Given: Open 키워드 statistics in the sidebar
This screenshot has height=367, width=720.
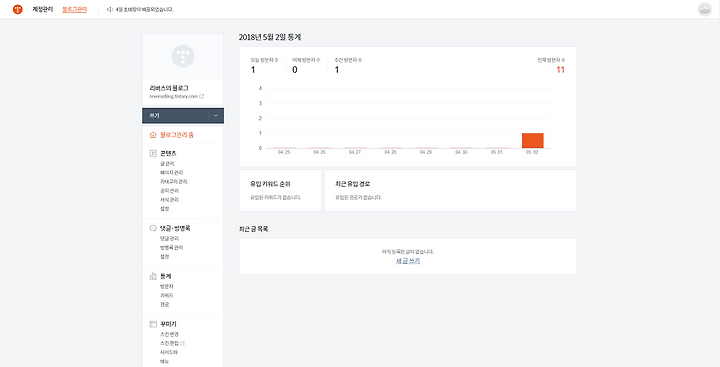Looking at the screenshot, I should pos(167,295).
